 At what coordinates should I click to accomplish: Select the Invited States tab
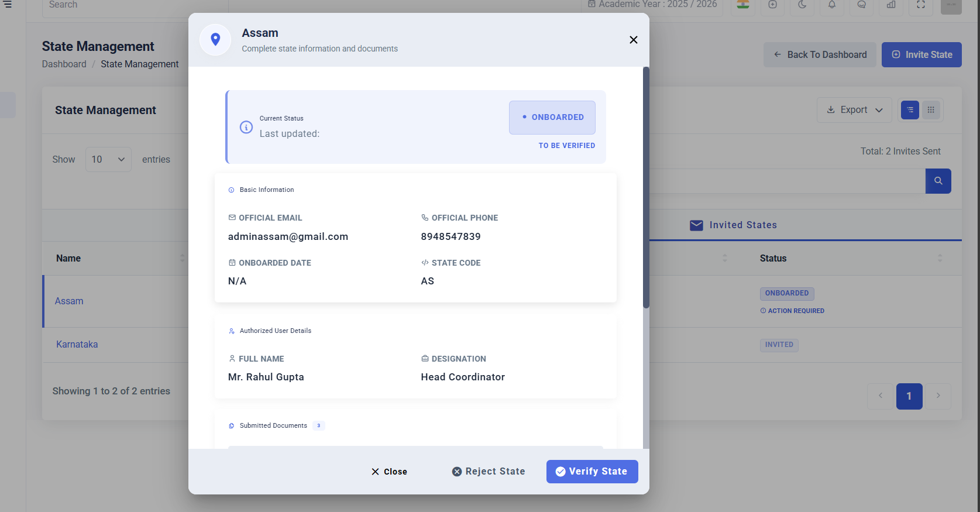(734, 225)
